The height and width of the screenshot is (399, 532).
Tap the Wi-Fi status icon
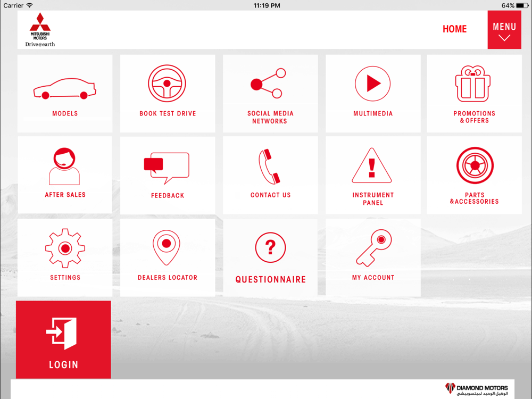coord(29,5)
